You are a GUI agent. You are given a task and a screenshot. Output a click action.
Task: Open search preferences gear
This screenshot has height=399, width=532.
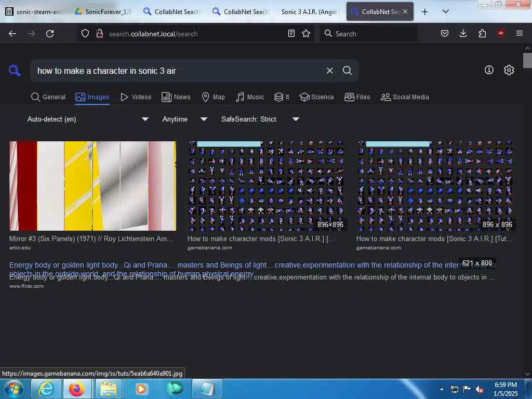[x=509, y=70]
